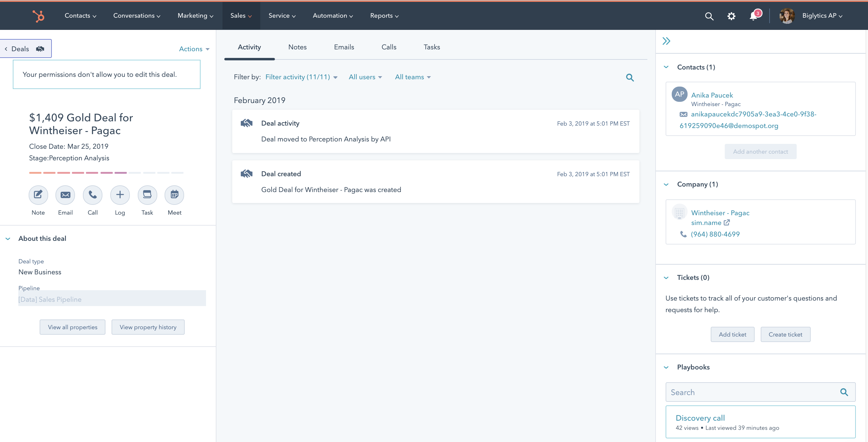Click the anikapaucek demospot.org email link
The width and height of the screenshot is (868, 442).
[x=748, y=120]
